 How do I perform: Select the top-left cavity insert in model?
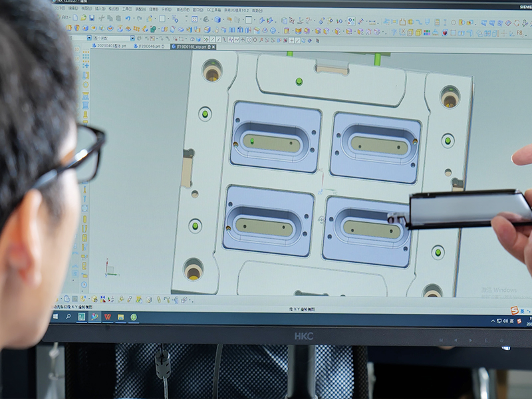(x=275, y=137)
